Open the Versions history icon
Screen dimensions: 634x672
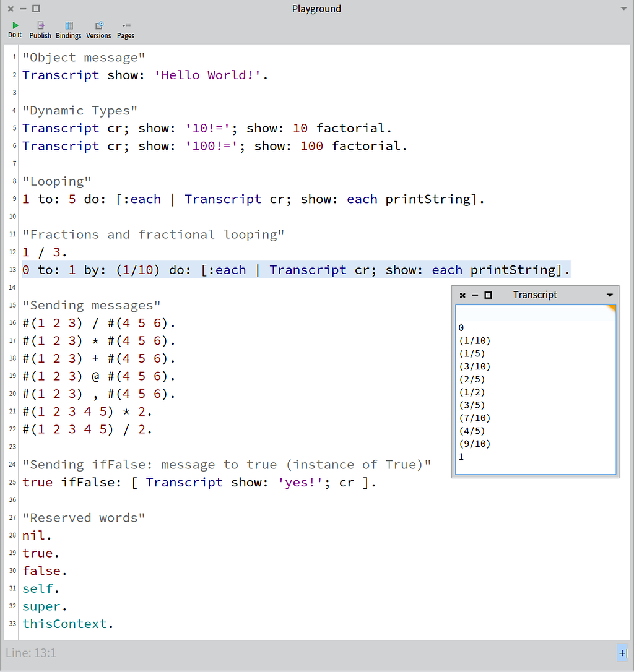tap(98, 30)
